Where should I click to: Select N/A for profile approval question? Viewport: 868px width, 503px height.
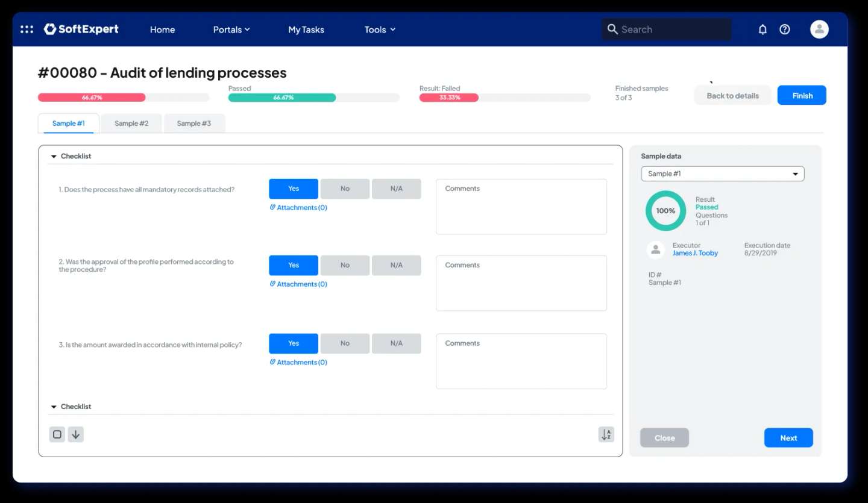click(396, 265)
